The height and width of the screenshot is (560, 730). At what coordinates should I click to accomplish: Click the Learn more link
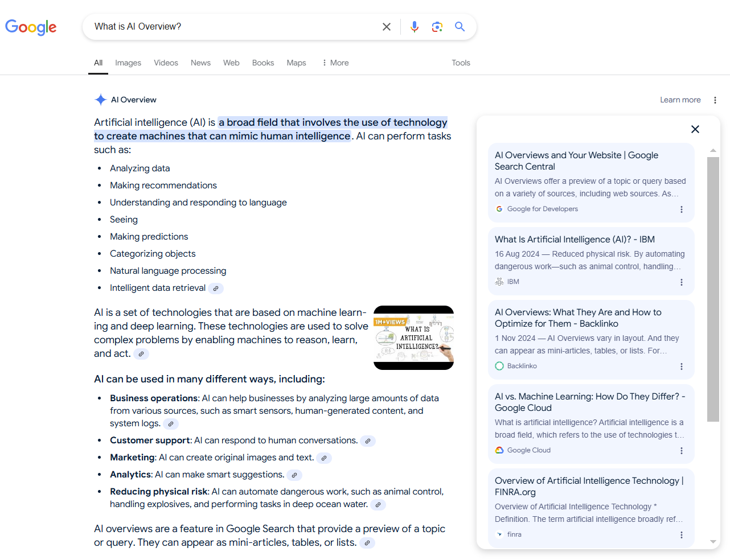[680, 100]
